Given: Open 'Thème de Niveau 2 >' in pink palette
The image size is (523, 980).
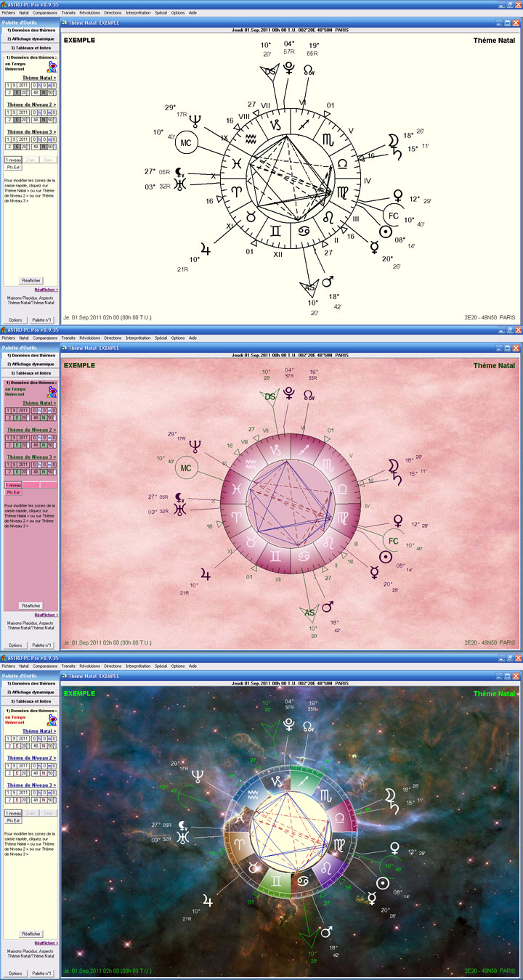Looking at the screenshot, I should pos(32,430).
